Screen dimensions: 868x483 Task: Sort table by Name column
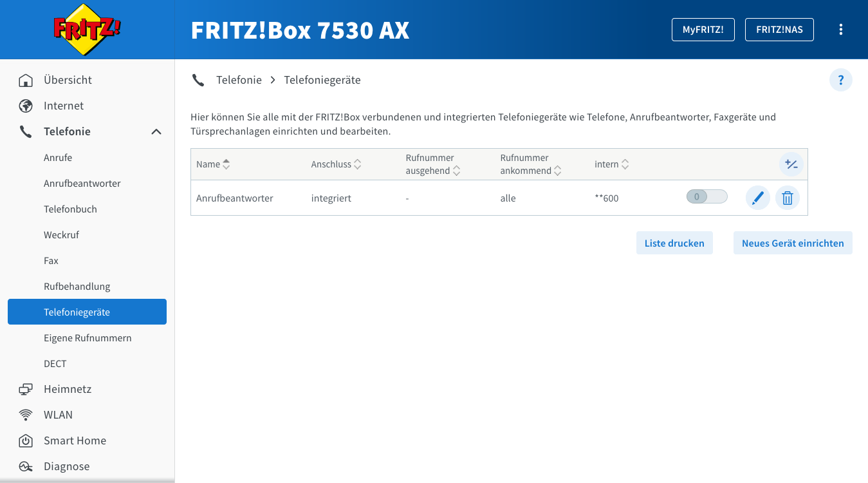tap(213, 164)
